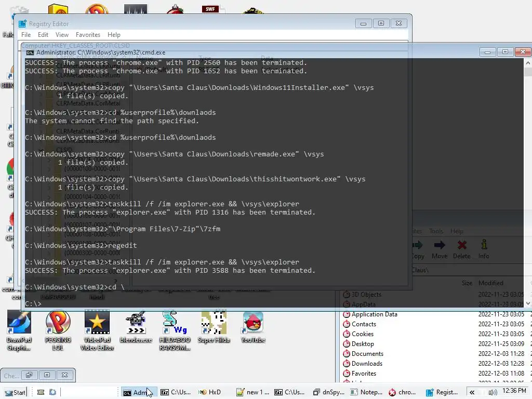Screen dimensions: 532x399
Task: Click C:\Us... taskbar button between Adm and HxD
Action: (176, 392)
